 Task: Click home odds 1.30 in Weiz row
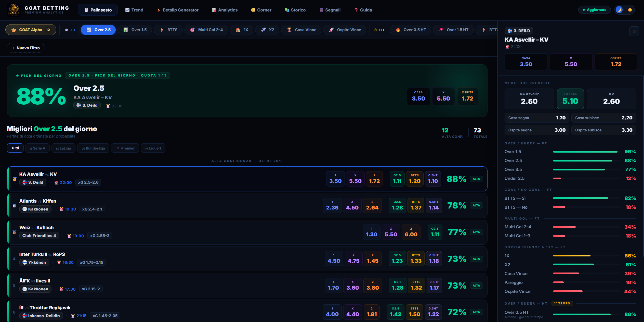(372, 232)
